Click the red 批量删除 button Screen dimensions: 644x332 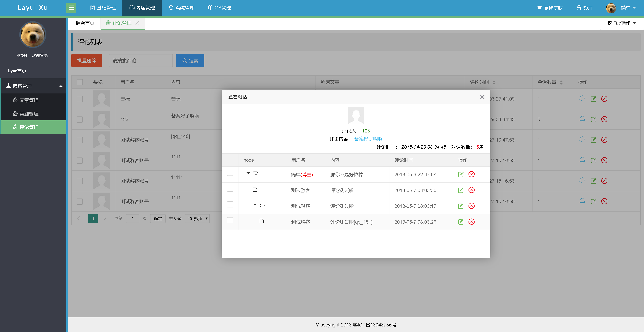point(87,61)
